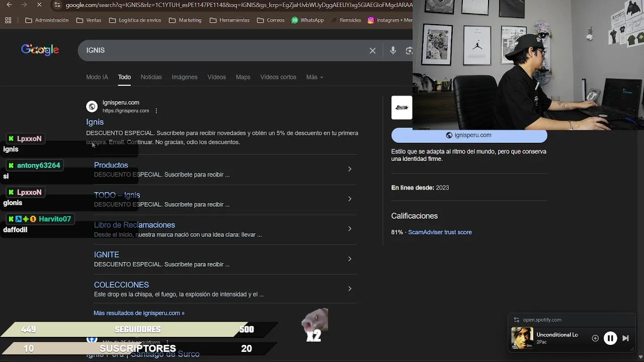
Task: Expand the Más search filter dropdown
Action: tap(314, 77)
